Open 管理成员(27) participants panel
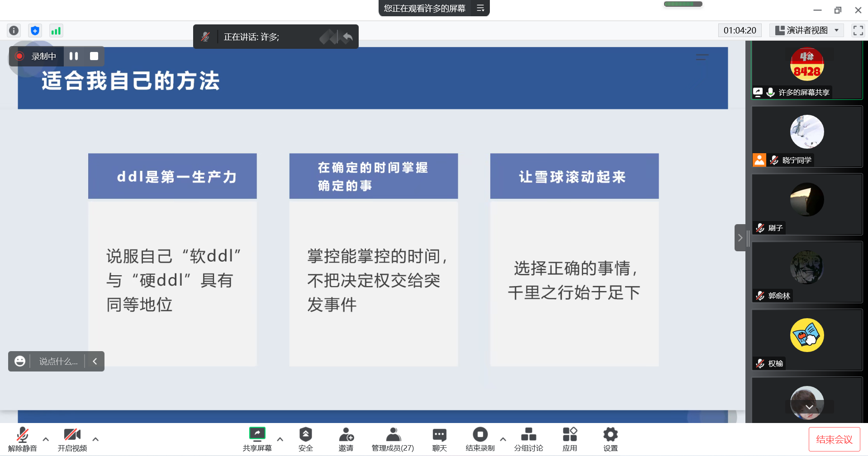The width and height of the screenshot is (868, 456). (x=393, y=439)
